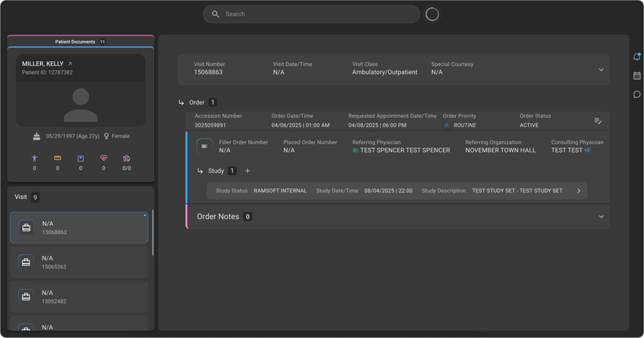Viewport: 644px width, 338px height.
Task: Expand the Order Notes section
Action: (601, 216)
